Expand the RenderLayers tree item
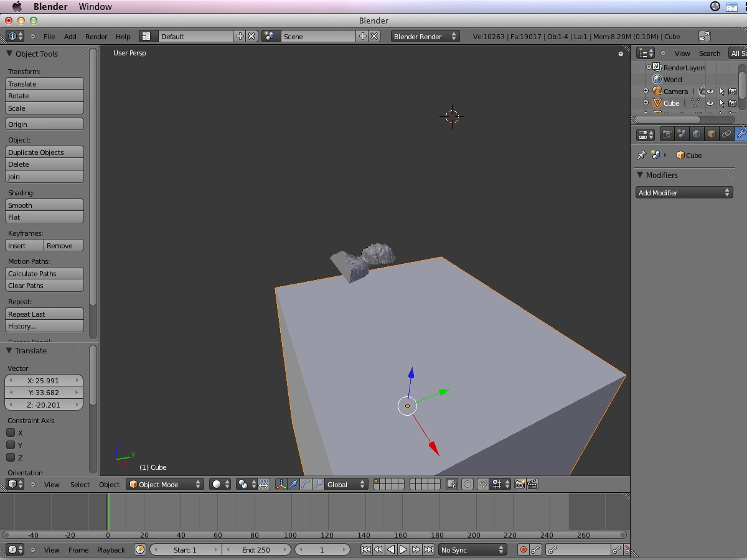 click(x=649, y=67)
